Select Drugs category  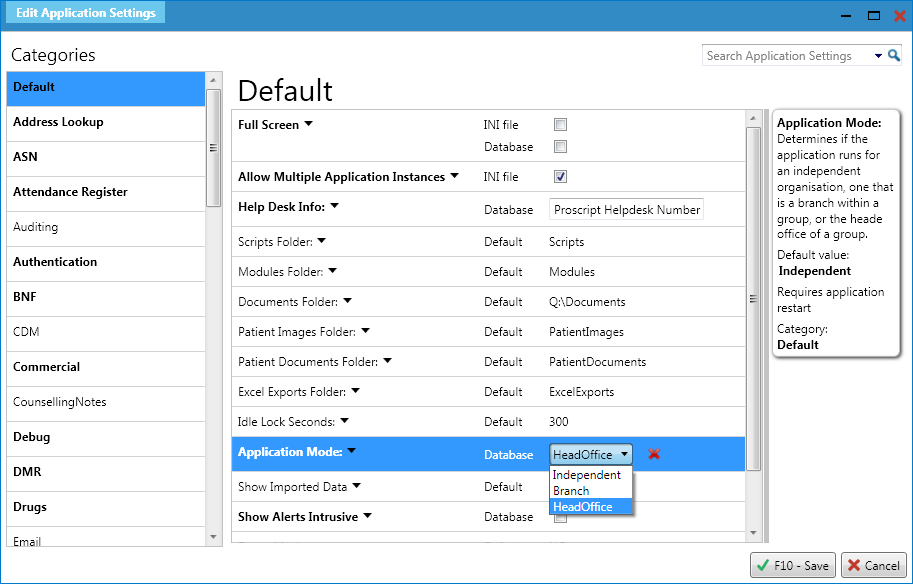click(106, 508)
